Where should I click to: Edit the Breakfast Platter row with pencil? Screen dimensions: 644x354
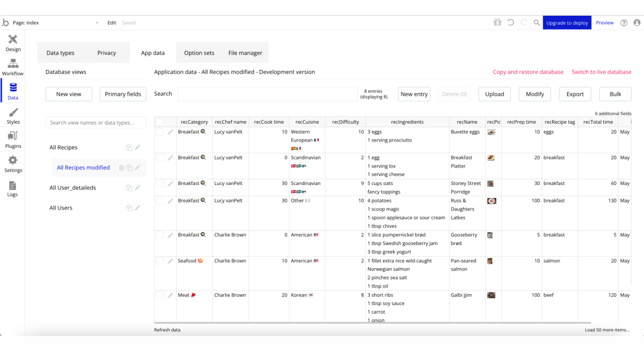coord(170,158)
